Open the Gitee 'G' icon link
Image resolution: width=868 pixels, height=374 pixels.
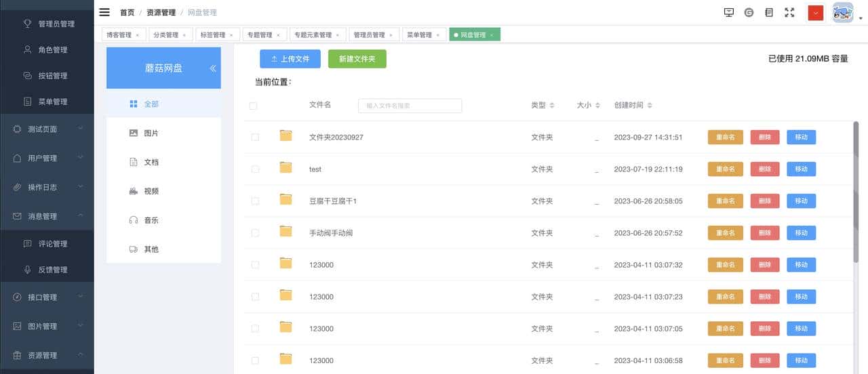pyautogui.click(x=749, y=12)
